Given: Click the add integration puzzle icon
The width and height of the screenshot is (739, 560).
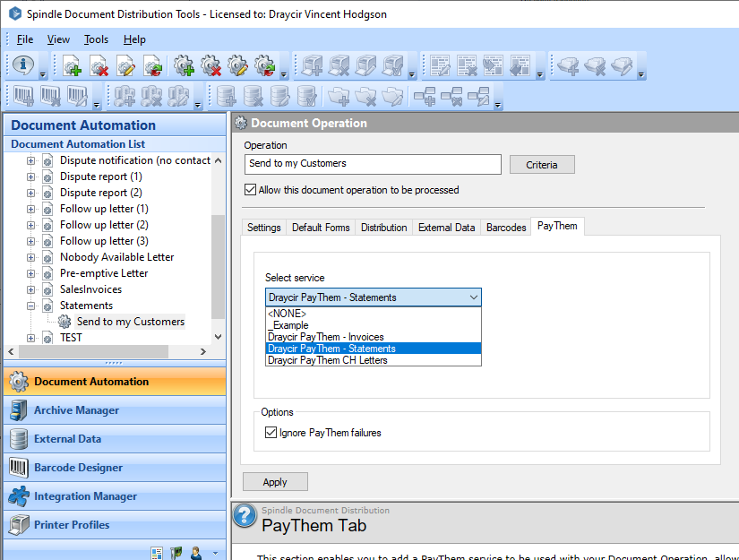Looking at the screenshot, I should 125,96.
